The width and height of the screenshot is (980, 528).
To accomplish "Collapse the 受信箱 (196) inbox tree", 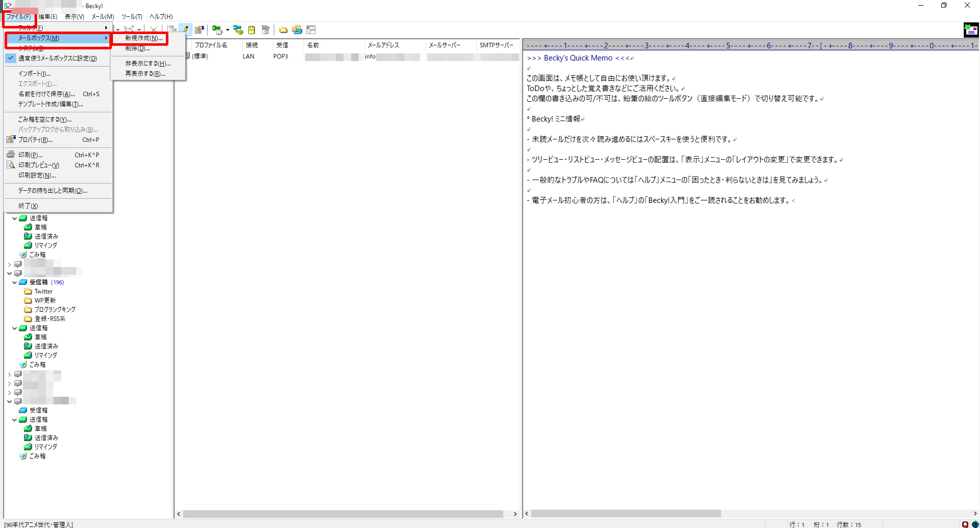I will pos(14,282).
